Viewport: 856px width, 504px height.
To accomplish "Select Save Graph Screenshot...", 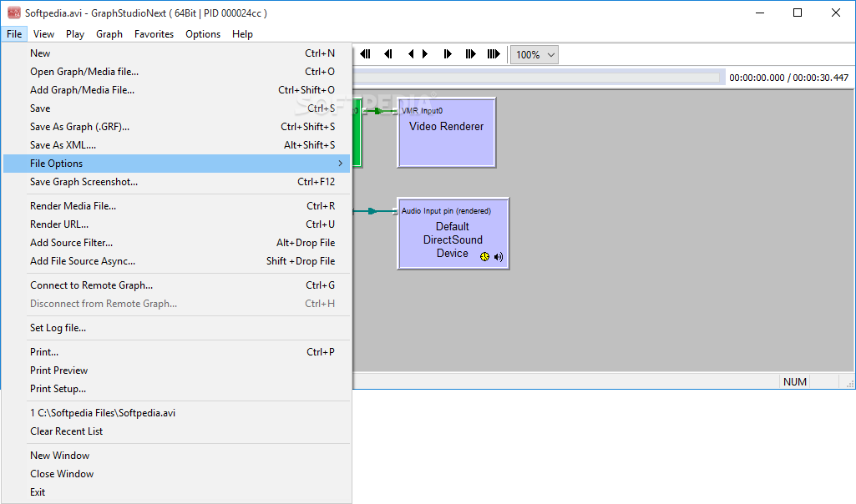I will [177, 182].
